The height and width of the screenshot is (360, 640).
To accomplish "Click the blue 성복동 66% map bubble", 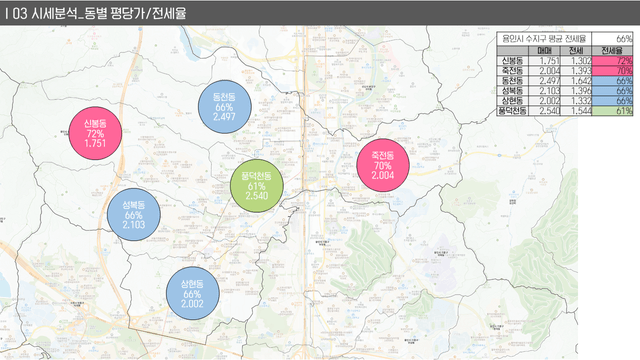I will pyautogui.click(x=134, y=214).
